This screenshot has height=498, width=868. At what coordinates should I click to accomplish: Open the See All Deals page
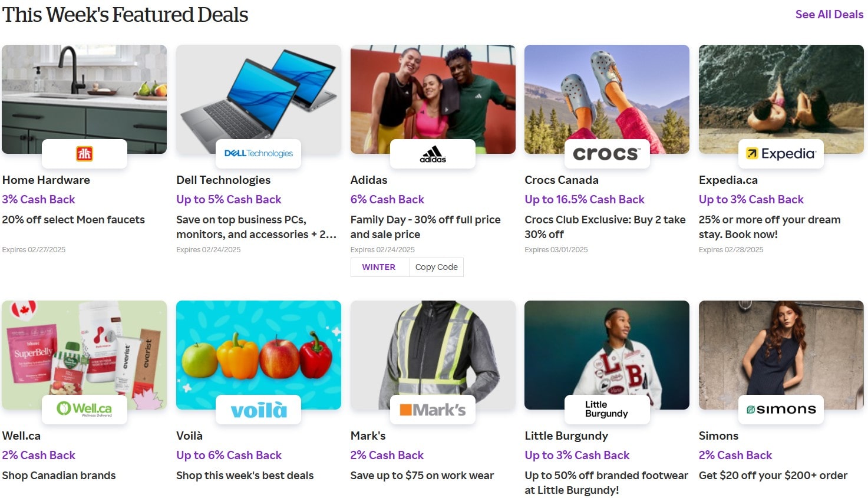point(829,14)
